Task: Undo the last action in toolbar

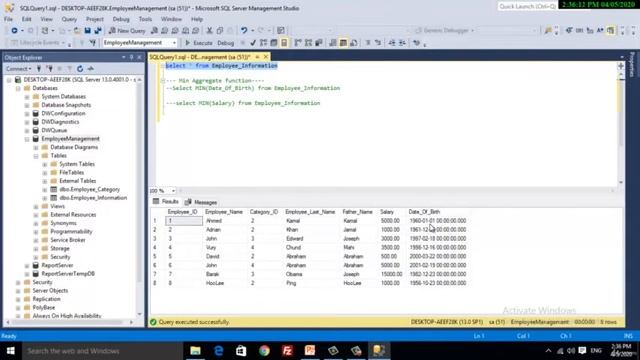Action: pyautogui.click(x=244, y=31)
